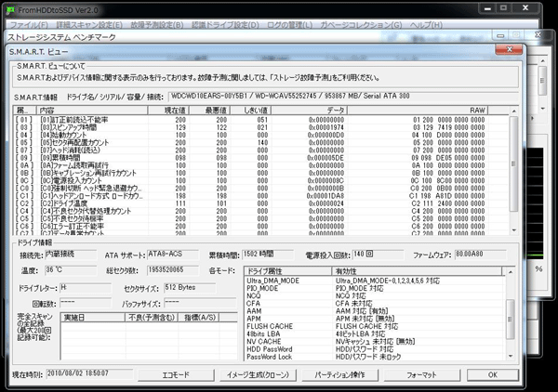Select the FLUSH CACHE row

[x=375, y=326]
